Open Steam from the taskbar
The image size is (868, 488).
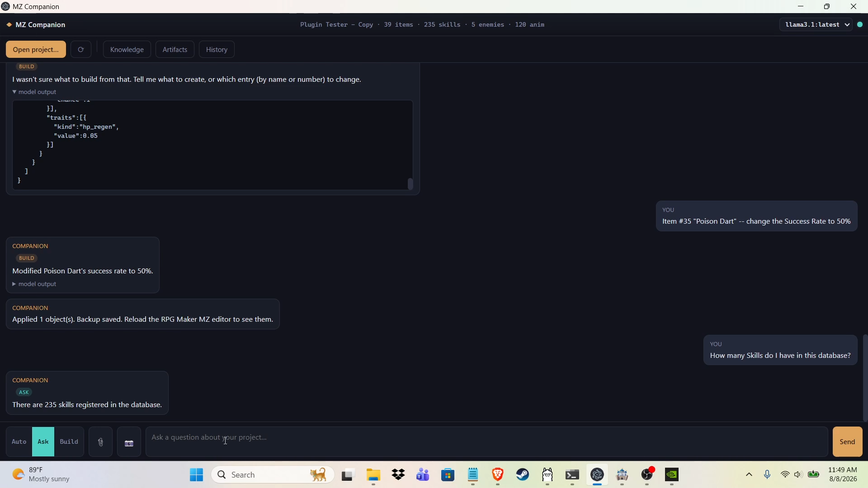click(x=523, y=475)
